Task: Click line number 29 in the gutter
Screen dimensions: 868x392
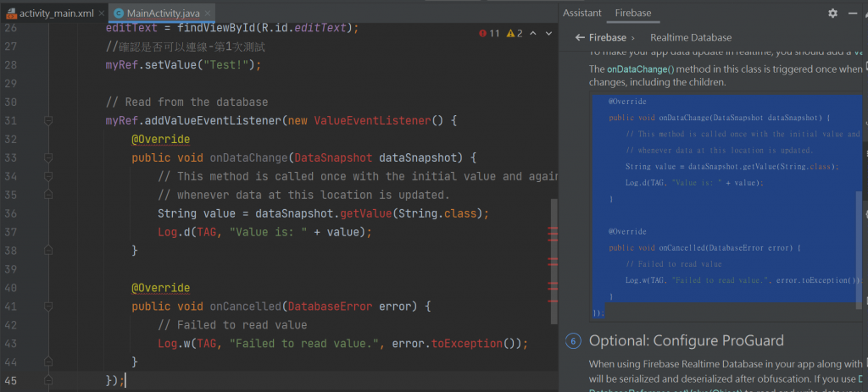Action: [x=10, y=84]
